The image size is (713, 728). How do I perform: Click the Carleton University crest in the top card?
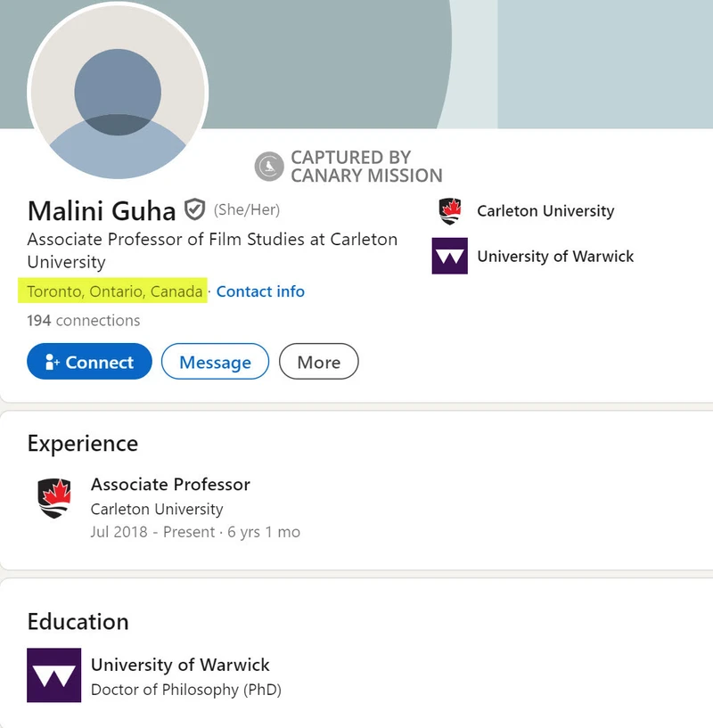pyautogui.click(x=449, y=211)
